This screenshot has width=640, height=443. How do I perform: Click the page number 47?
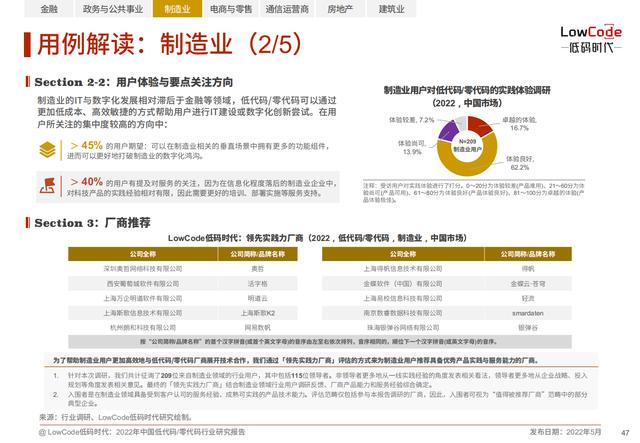625,433
